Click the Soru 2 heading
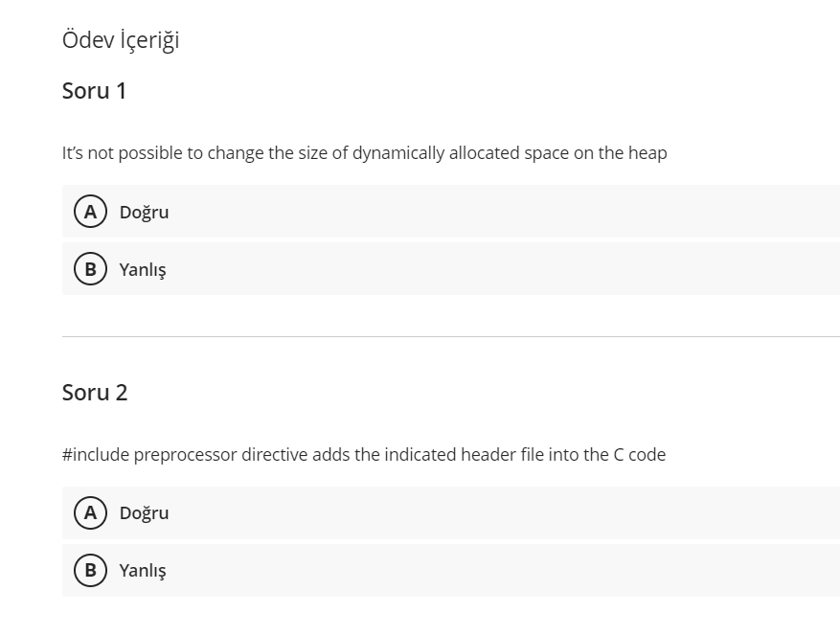This screenshot has width=840, height=636. (x=94, y=392)
